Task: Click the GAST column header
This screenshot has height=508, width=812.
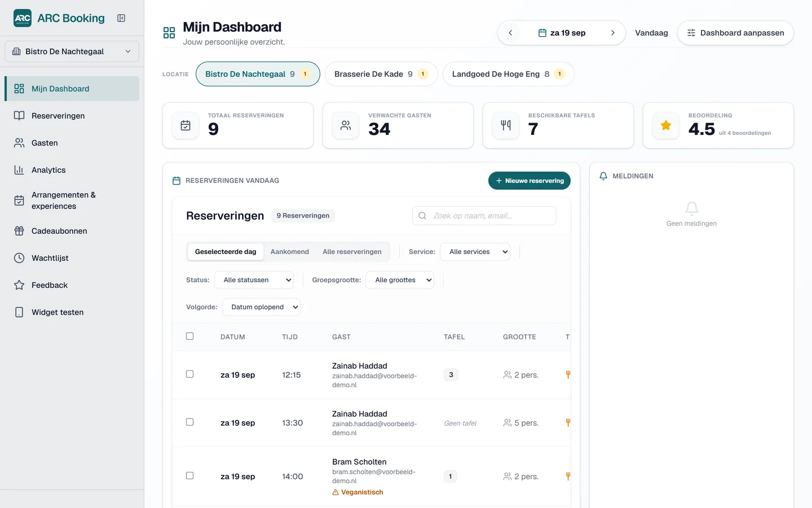Action: [x=341, y=337]
